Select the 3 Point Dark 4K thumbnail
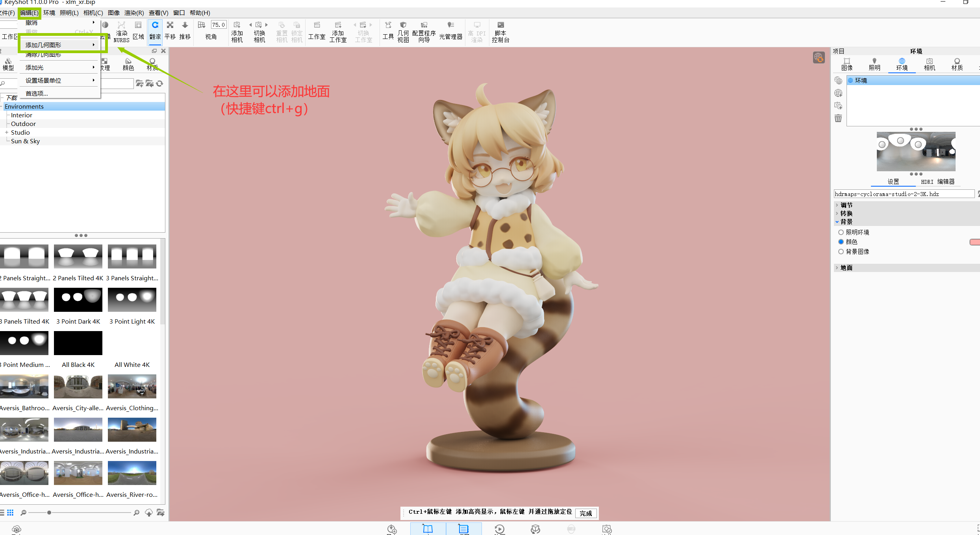980x535 pixels. 78,300
